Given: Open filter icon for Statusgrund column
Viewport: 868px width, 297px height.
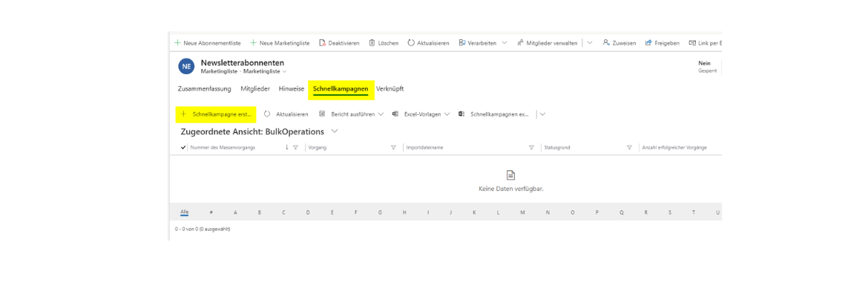Looking at the screenshot, I should (629, 148).
